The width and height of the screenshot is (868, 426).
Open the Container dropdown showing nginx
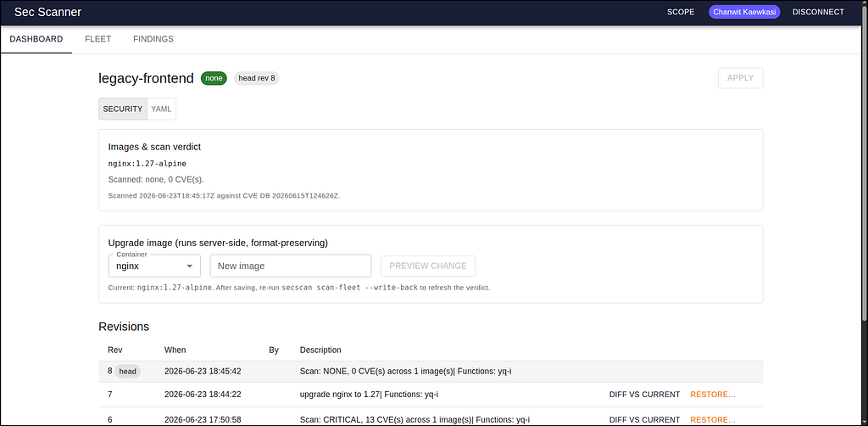[x=154, y=266]
